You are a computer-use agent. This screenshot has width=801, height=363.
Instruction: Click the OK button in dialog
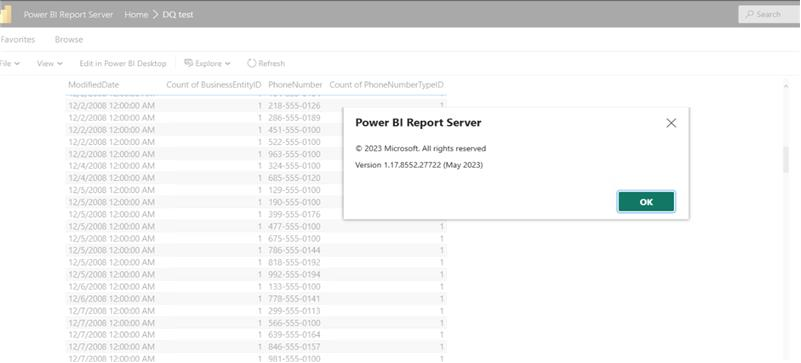[x=646, y=202]
